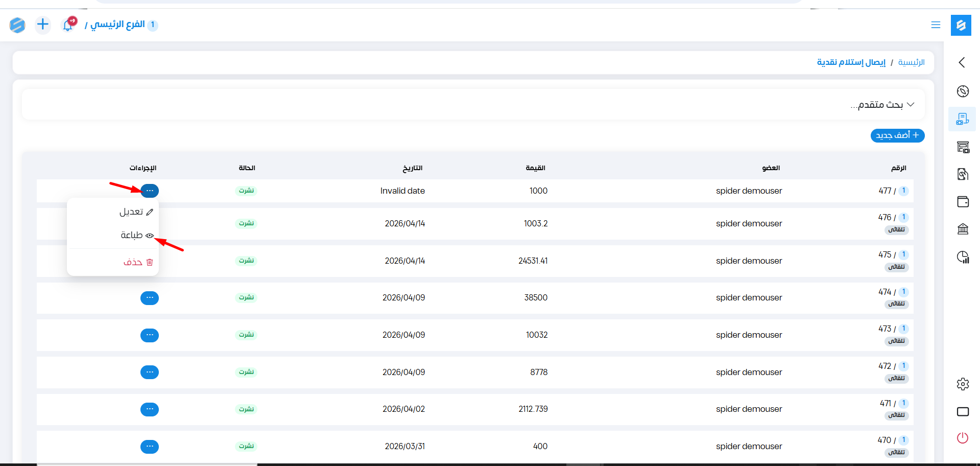Collapse the sidebar using the back chevron
The width and height of the screenshot is (980, 466).
point(962,62)
